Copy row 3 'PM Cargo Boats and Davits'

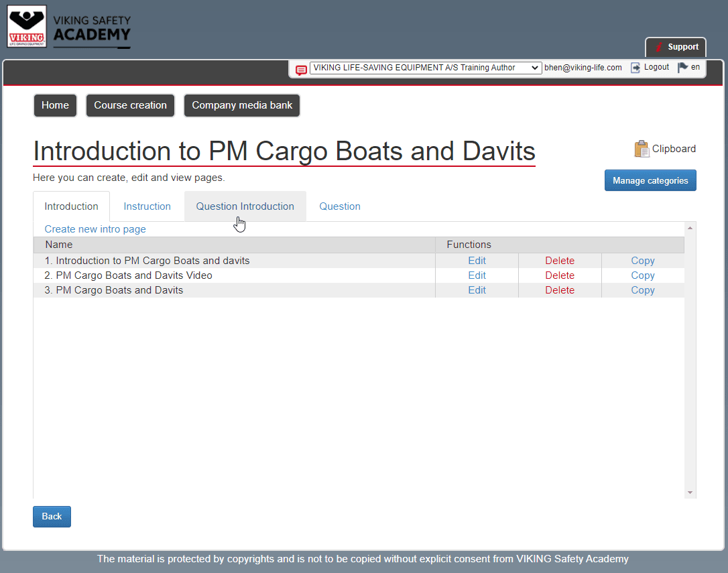coord(643,290)
